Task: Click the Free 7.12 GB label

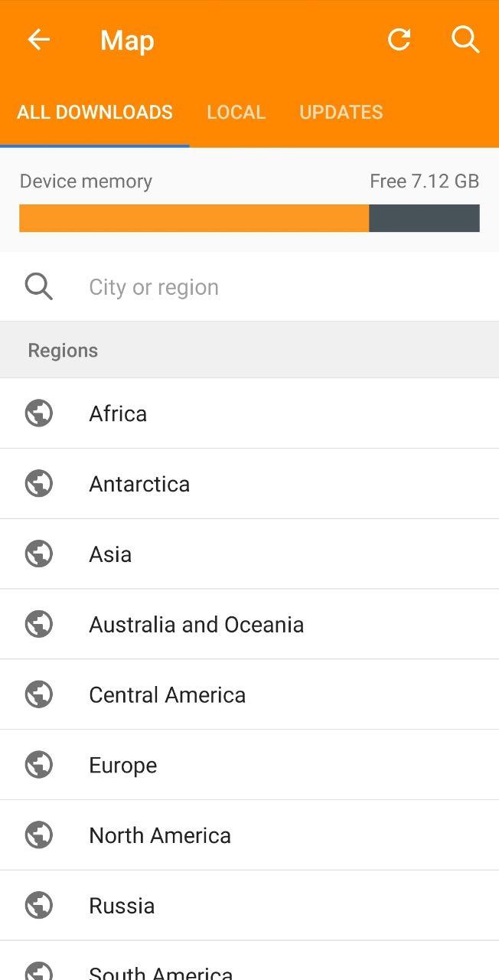Action: tap(424, 181)
